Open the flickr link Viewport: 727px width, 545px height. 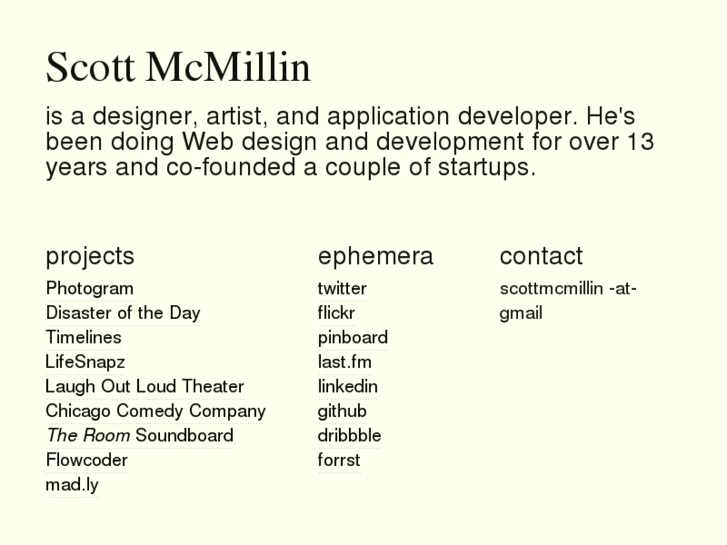[336, 313]
